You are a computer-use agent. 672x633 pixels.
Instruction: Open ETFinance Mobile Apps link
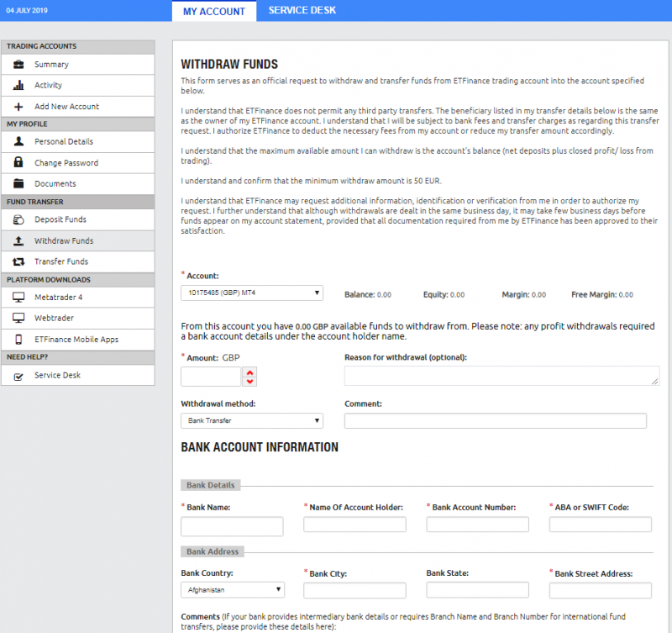[78, 340]
